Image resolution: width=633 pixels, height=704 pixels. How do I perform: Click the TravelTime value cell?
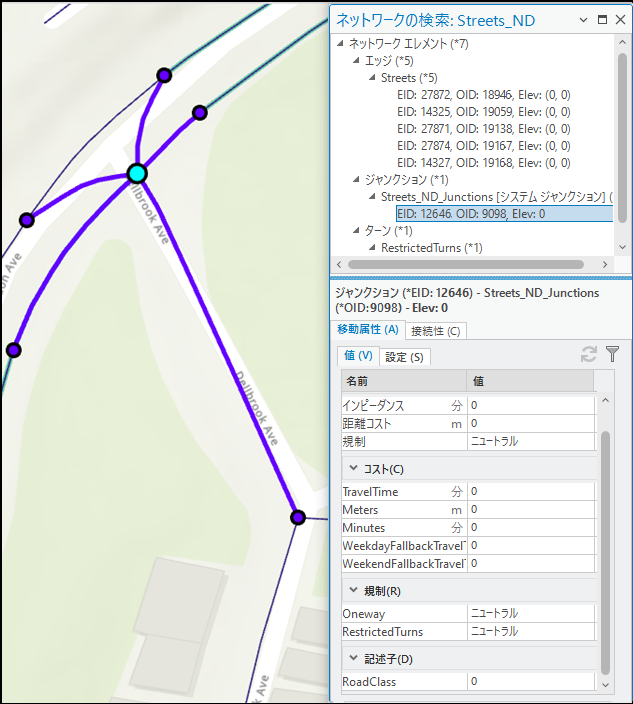click(x=530, y=492)
